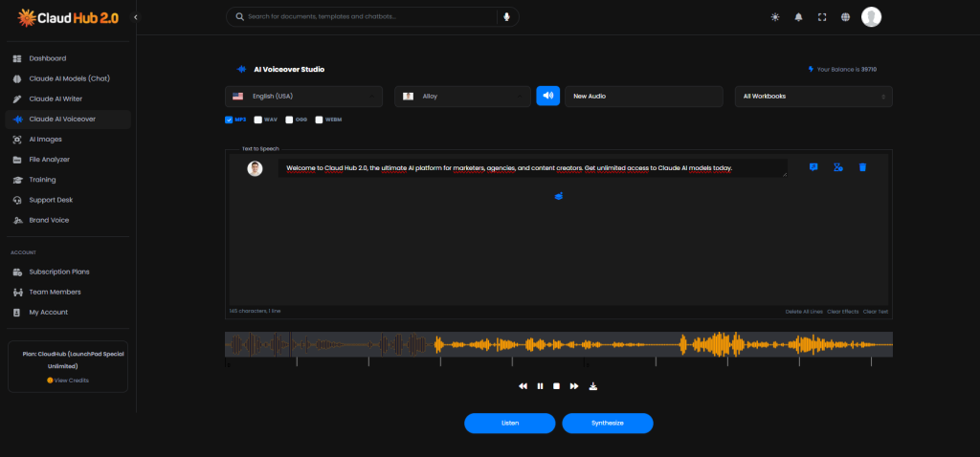Click the Listen button
The height and width of the screenshot is (457, 980).
click(510, 424)
